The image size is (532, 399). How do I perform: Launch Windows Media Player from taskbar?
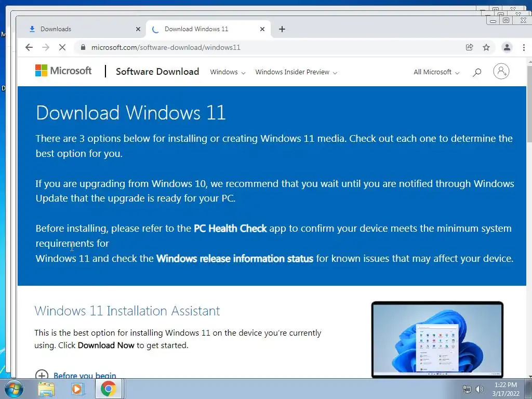tap(77, 389)
